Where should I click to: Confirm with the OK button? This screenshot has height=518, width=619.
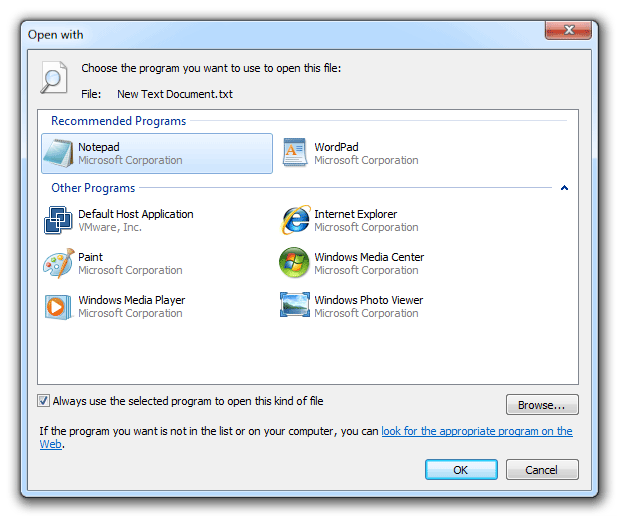461,469
